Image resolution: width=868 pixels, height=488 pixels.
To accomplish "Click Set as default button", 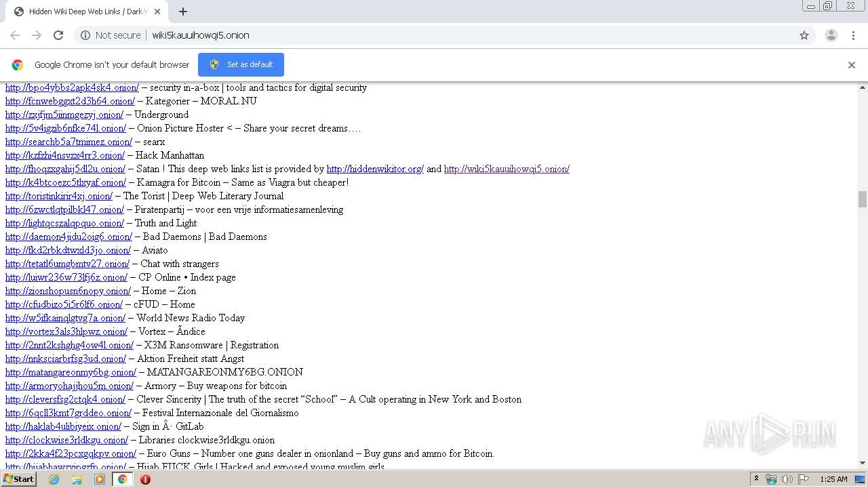I will [x=241, y=64].
